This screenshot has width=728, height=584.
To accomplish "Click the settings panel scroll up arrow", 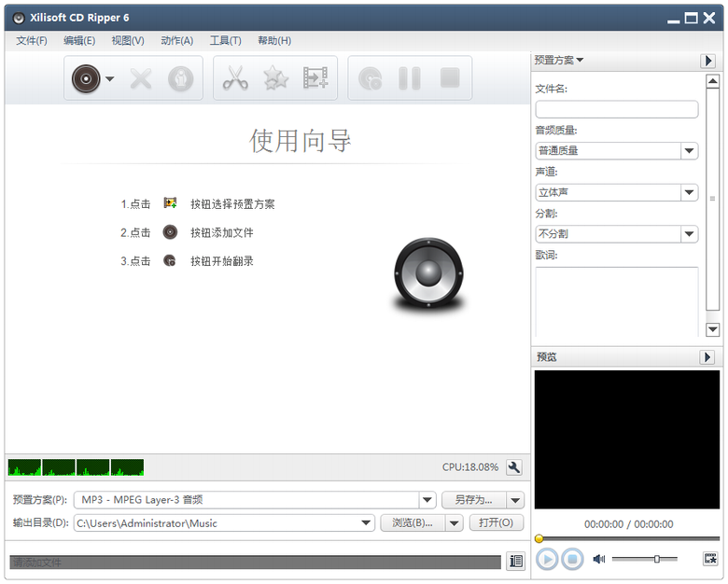I will point(712,81).
